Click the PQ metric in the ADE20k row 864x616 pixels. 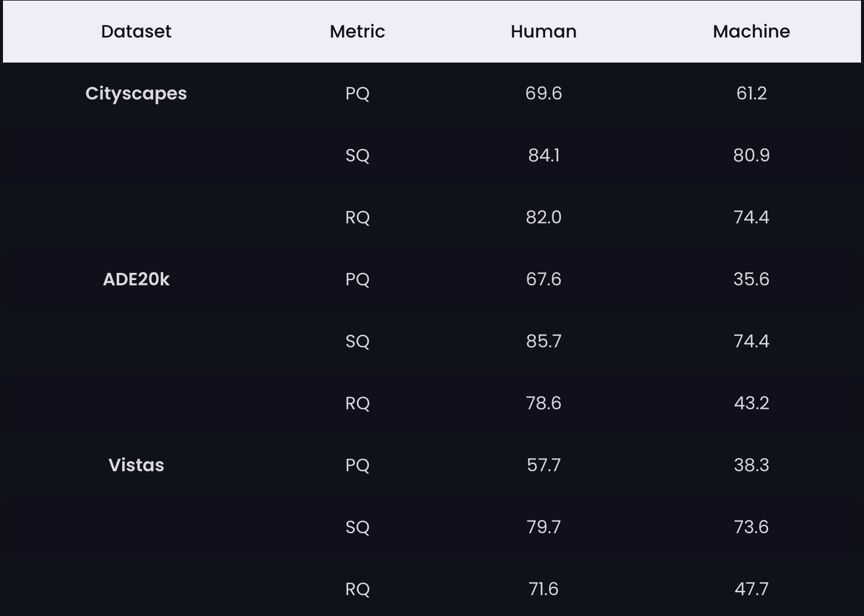pyautogui.click(x=357, y=279)
